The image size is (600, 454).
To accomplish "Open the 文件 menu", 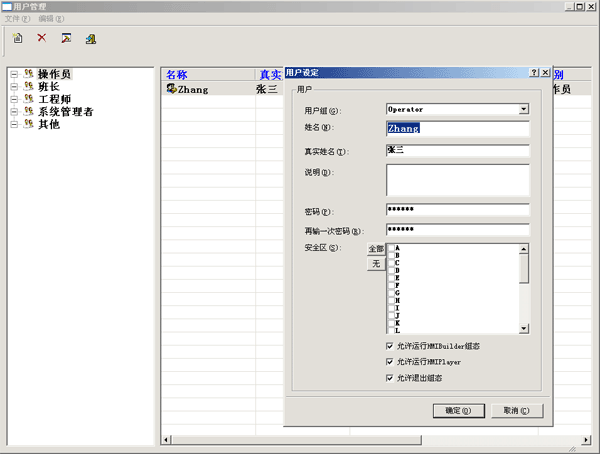I will tap(19, 18).
